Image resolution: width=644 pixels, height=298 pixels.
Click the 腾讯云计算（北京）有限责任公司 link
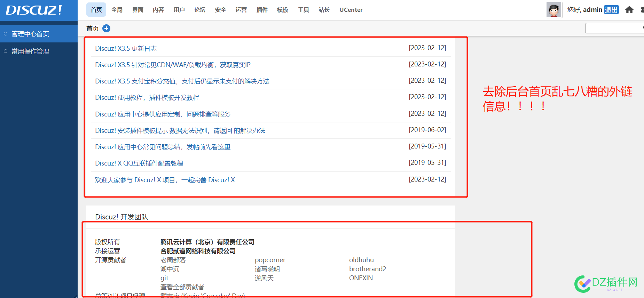(207, 242)
